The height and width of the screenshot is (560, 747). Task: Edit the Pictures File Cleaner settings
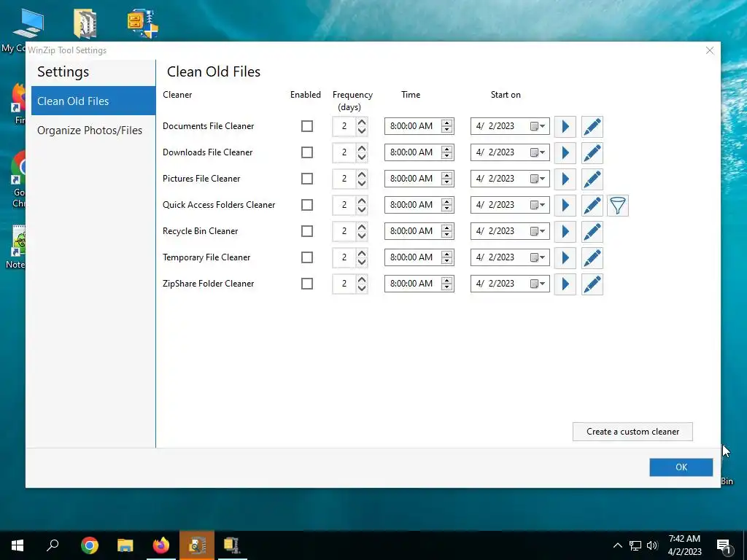592,179
